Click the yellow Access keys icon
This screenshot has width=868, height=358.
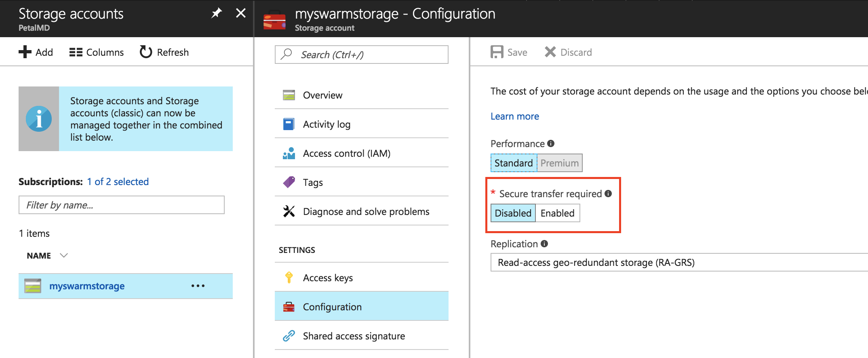click(289, 278)
